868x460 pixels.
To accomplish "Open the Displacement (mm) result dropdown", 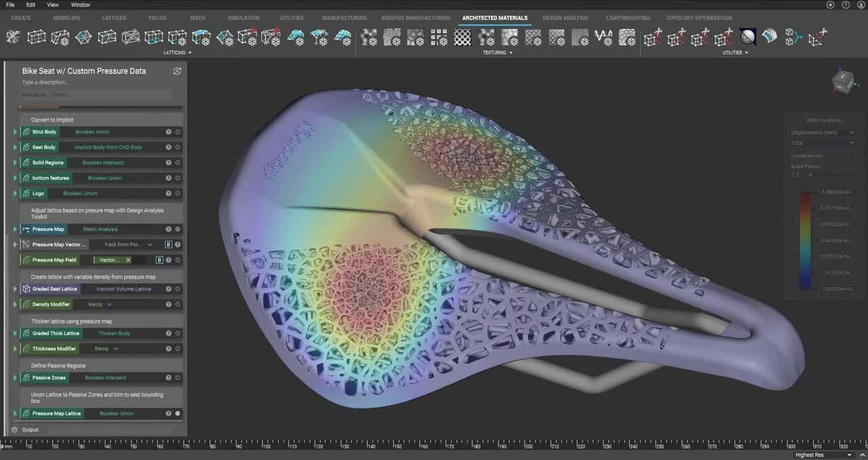I will click(823, 133).
